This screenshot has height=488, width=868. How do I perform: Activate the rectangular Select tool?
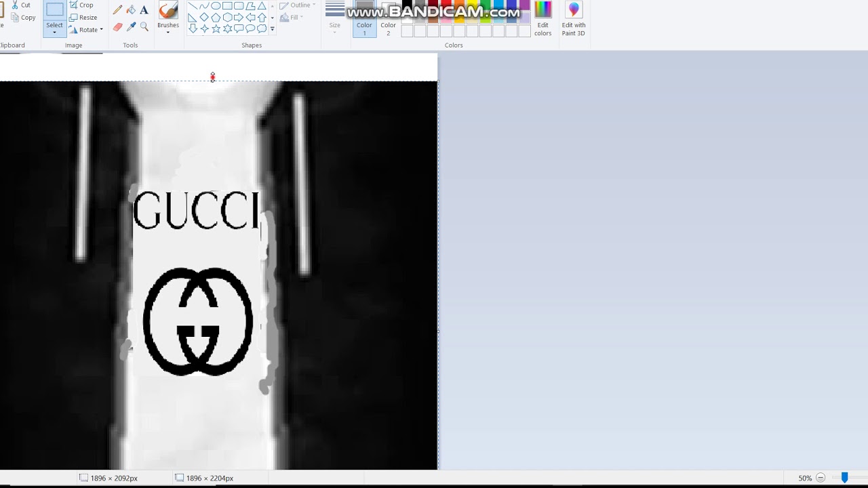tap(54, 10)
